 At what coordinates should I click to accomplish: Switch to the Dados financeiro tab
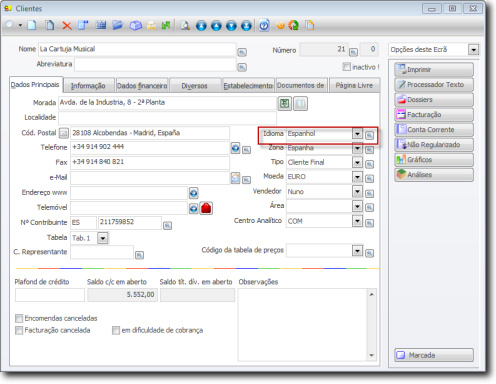coord(142,86)
